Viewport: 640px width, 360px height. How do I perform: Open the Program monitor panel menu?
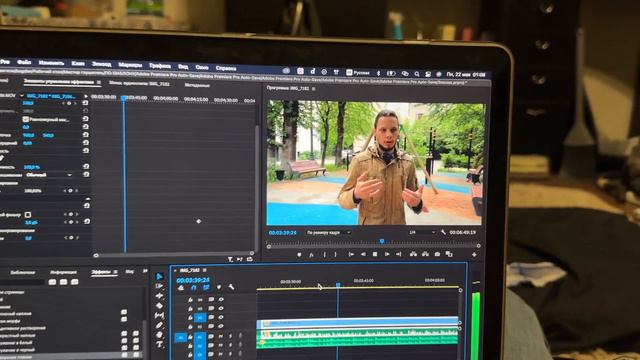313,88
